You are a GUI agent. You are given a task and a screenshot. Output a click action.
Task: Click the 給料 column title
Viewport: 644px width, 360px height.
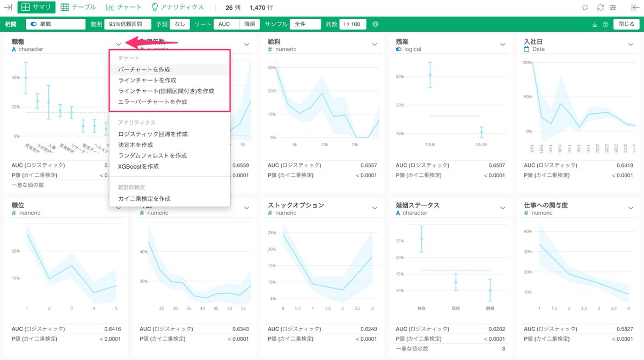[x=275, y=41]
